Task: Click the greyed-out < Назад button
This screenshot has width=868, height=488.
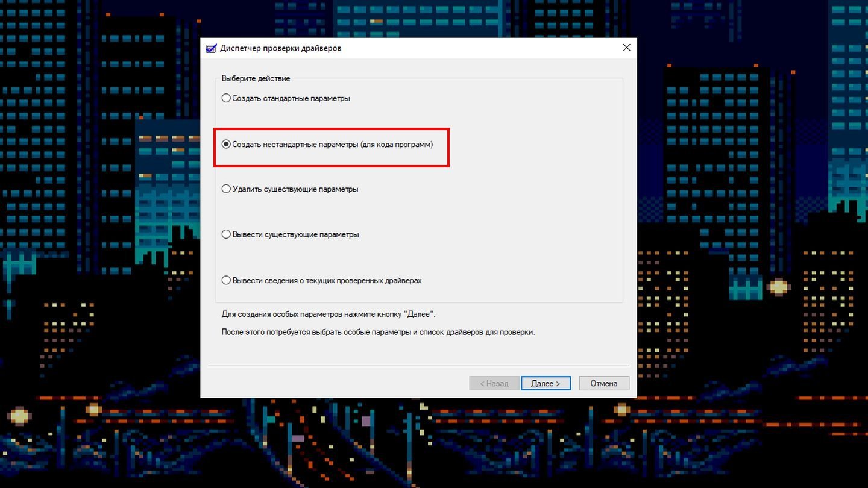Action: click(494, 383)
